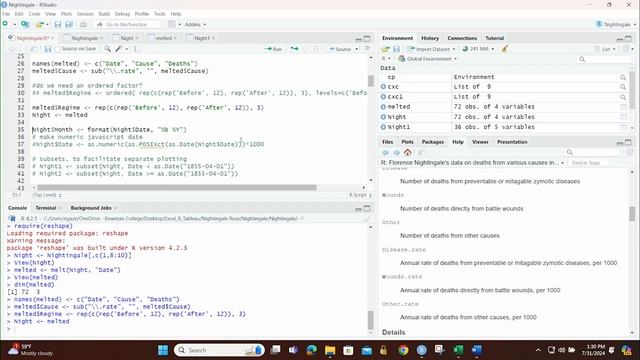This screenshot has width=640, height=360.
Task: Open the Addins dropdown
Action: click(195, 24)
